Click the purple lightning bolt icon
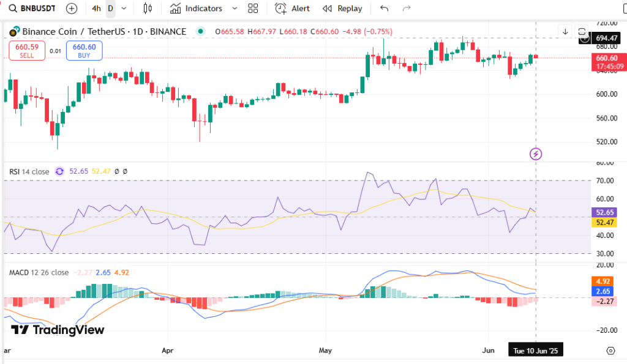The height and width of the screenshot is (364, 627). click(x=536, y=154)
